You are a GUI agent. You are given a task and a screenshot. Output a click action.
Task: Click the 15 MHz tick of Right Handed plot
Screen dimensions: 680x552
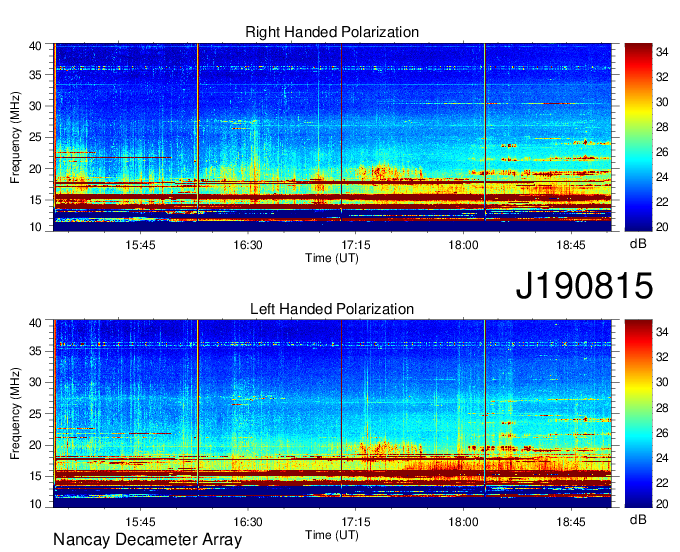[35, 200]
